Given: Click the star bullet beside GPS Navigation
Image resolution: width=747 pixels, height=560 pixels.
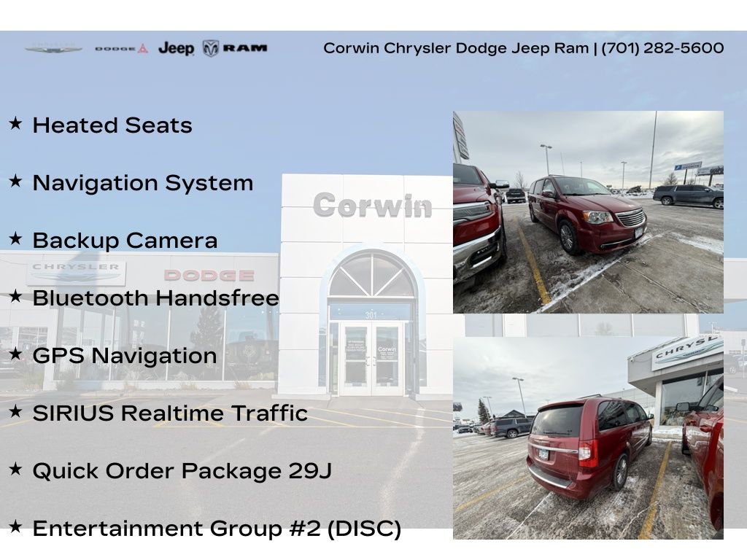Looking at the screenshot, I should (x=15, y=354).
